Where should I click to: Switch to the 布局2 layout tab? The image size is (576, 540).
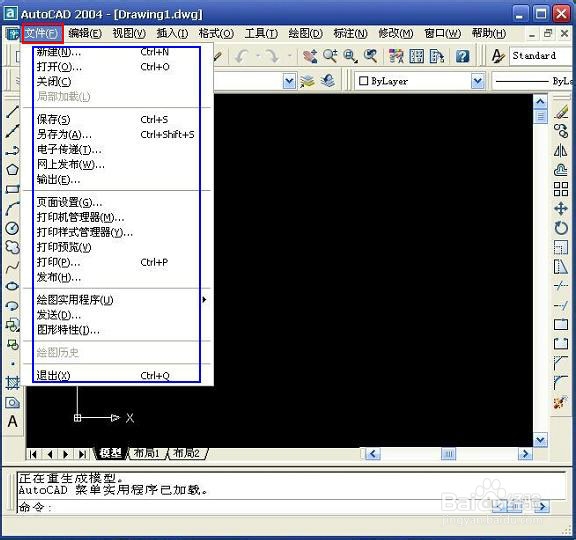pyautogui.click(x=187, y=453)
